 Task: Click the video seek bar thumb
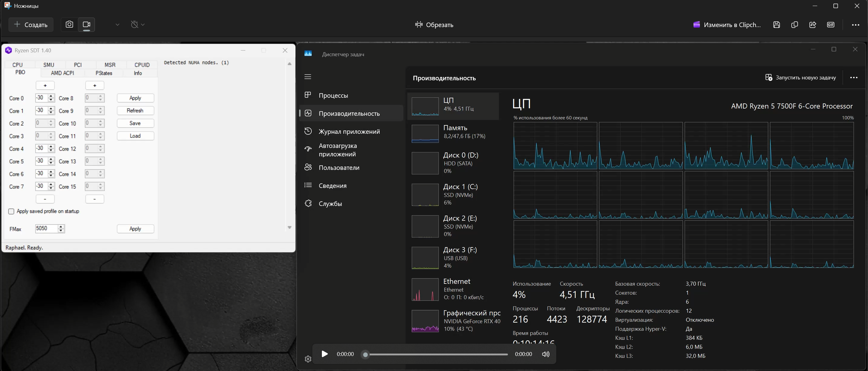click(365, 354)
